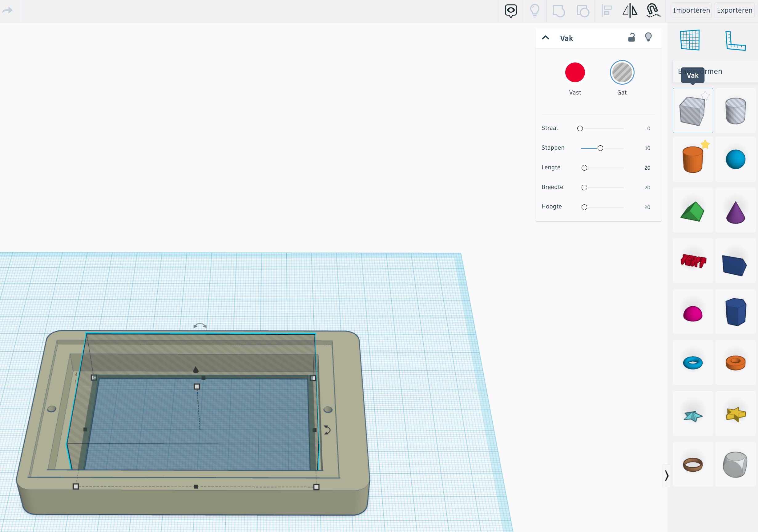Open the Align tool
Image resolution: width=758 pixels, height=532 pixels.
(x=607, y=10)
